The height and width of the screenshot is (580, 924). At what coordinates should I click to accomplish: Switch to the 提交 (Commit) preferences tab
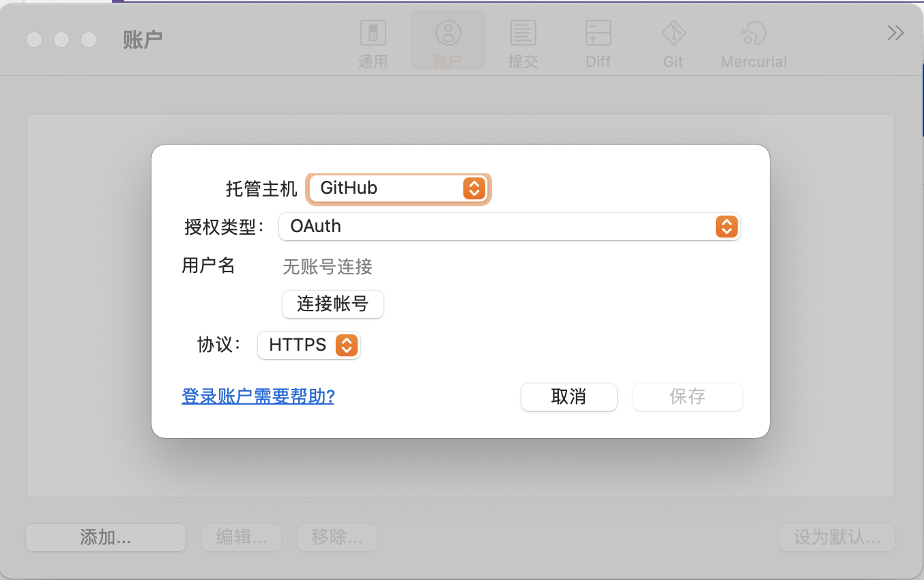pos(523,44)
